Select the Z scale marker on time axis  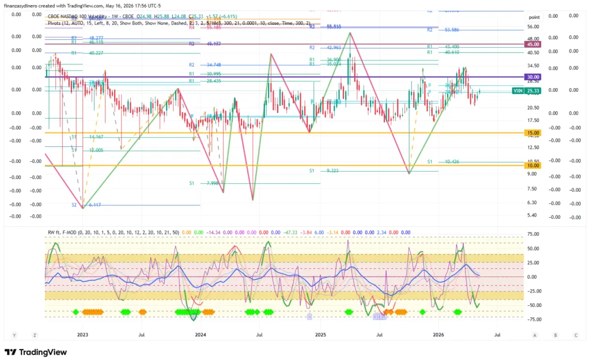click(x=35, y=335)
